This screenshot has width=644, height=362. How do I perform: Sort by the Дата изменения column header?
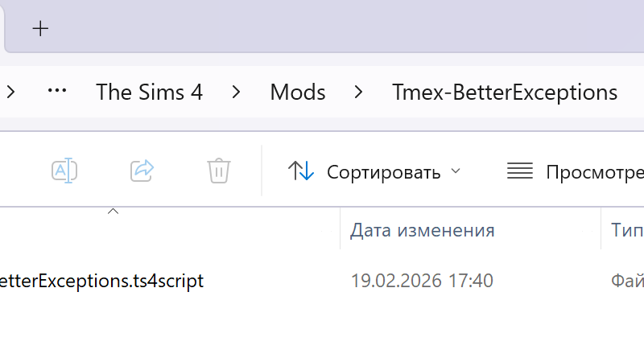[x=422, y=231]
